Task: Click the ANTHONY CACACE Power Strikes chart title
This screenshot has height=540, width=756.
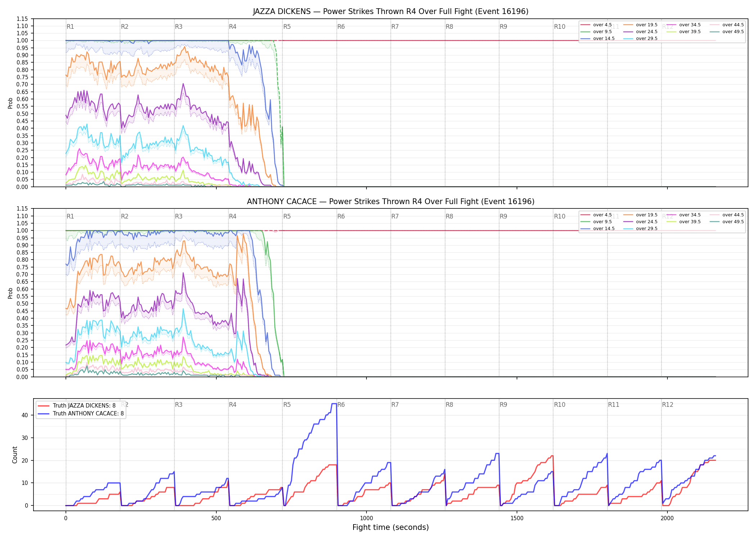Action: pyautogui.click(x=391, y=202)
